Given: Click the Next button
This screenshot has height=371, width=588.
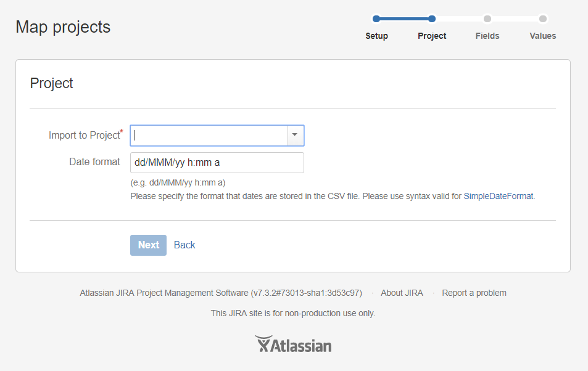Looking at the screenshot, I should tap(149, 245).
